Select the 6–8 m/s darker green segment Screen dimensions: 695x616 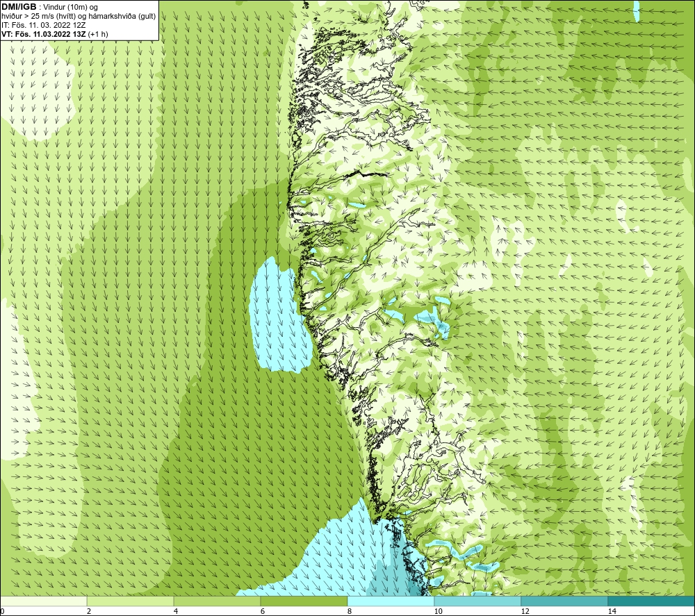click(x=304, y=601)
